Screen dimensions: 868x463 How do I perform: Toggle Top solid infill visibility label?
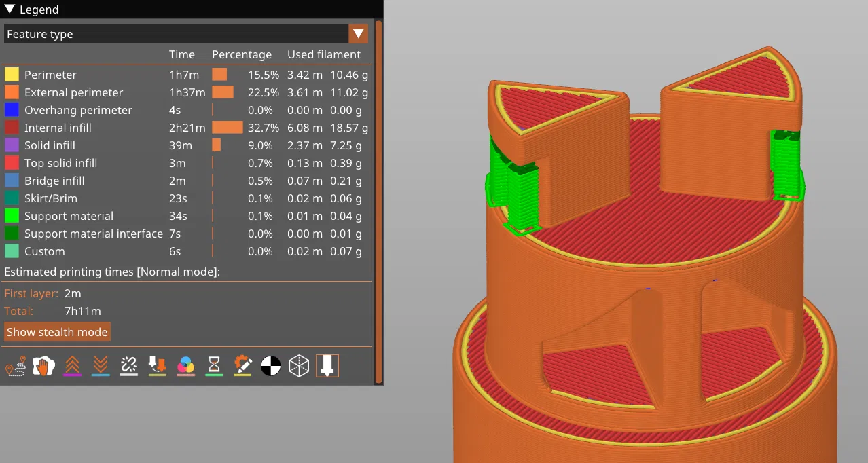(60, 163)
